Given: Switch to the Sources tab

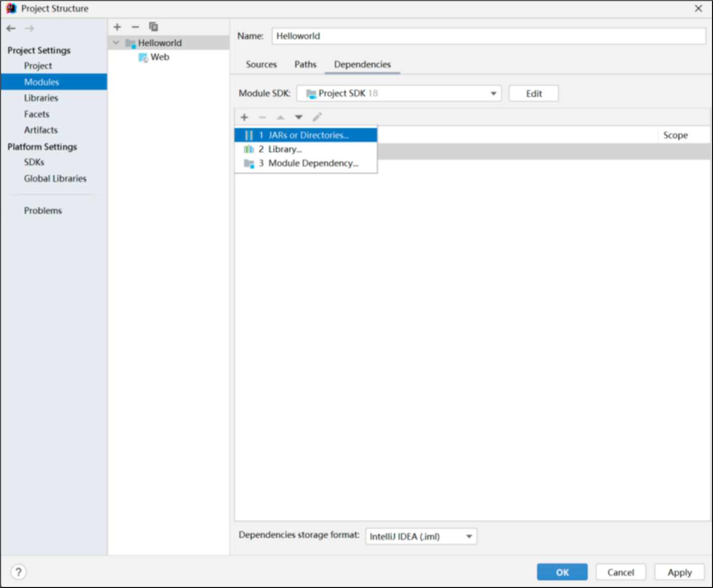Looking at the screenshot, I should tap(261, 64).
